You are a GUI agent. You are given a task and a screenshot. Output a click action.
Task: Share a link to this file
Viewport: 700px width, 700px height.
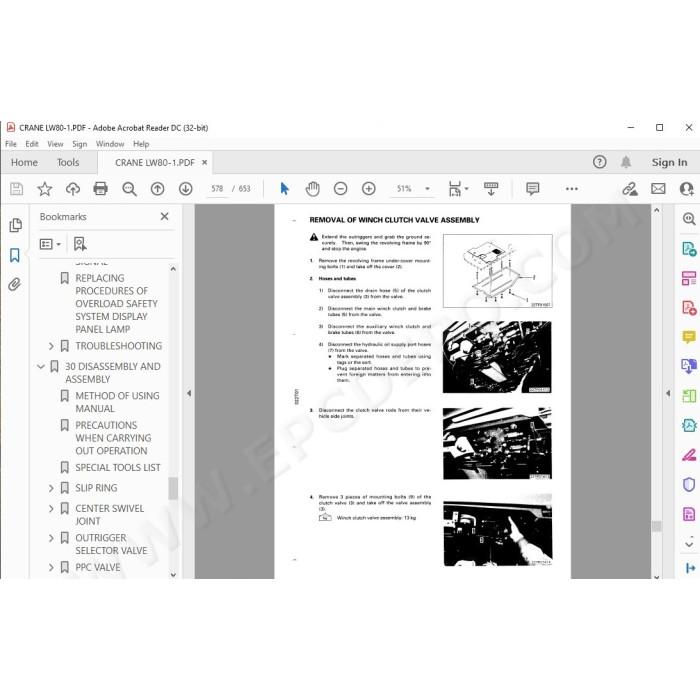630,189
